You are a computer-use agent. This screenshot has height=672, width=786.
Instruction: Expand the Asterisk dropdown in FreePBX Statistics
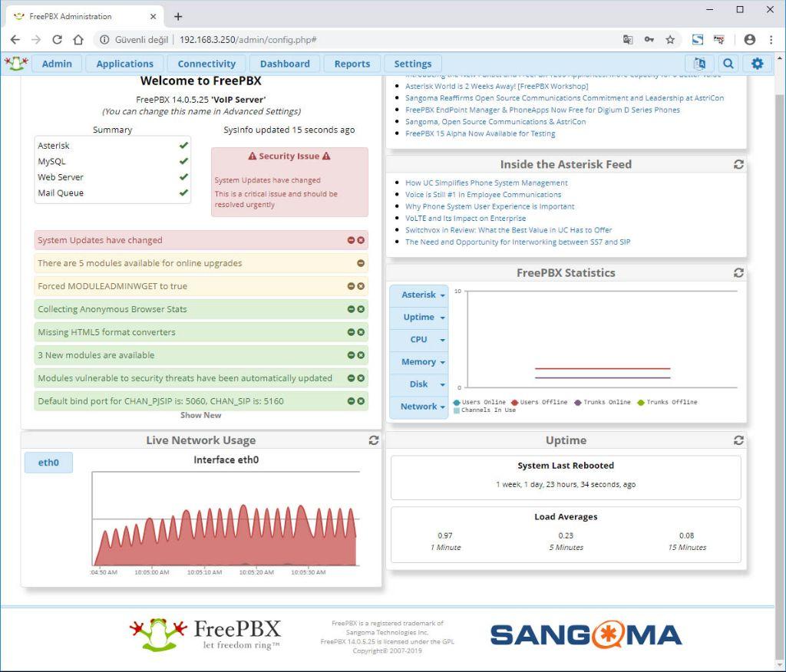point(418,295)
